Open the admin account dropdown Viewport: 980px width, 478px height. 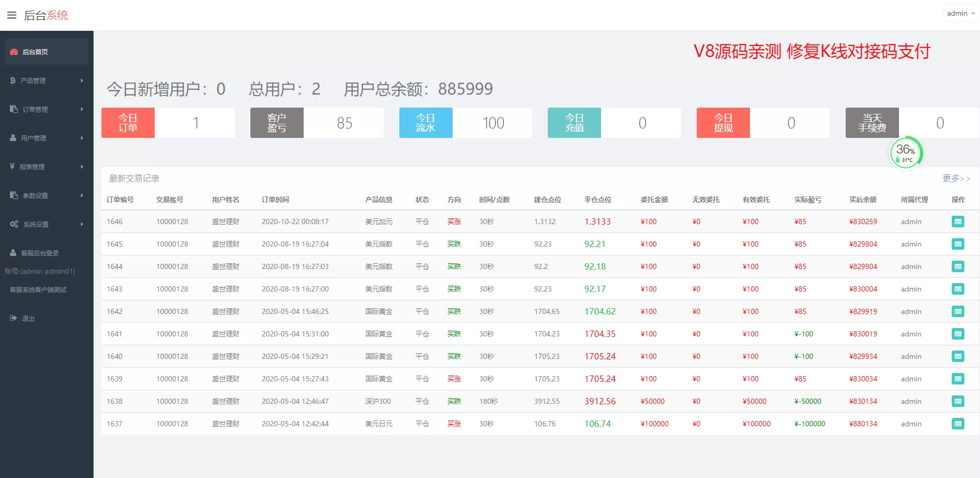(x=961, y=14)
